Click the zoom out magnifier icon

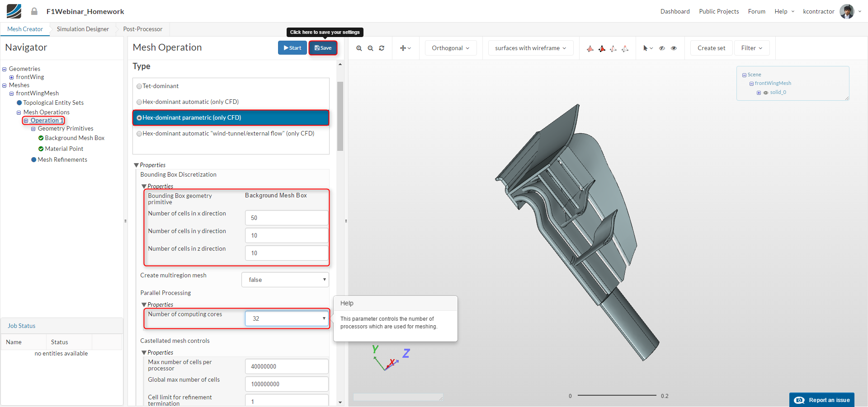click(370, 48)
